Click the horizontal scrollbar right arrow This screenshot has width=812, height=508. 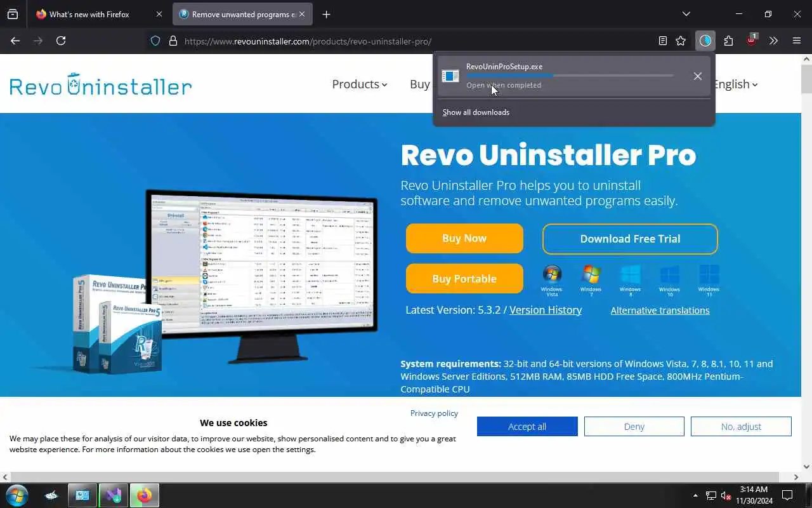coord(796,477)
